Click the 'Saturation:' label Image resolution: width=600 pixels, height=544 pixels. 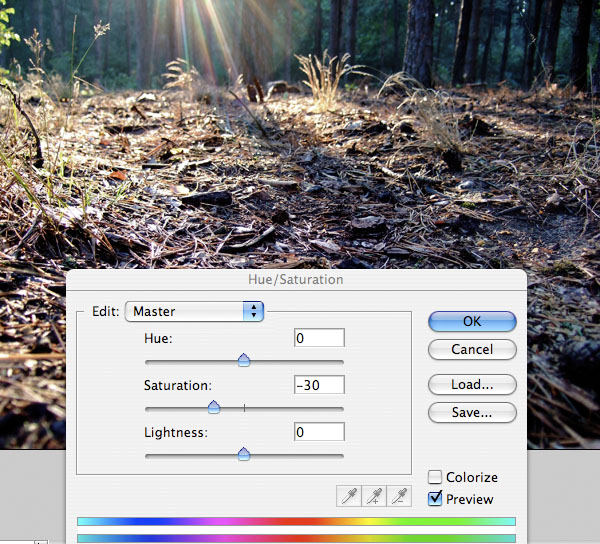[x=178, y=385]
